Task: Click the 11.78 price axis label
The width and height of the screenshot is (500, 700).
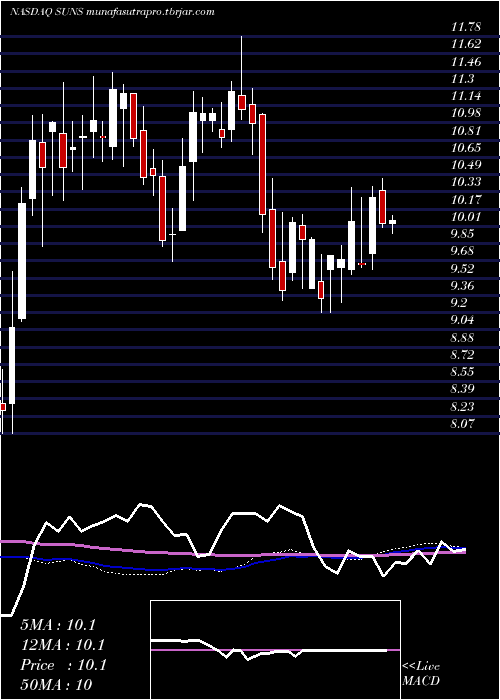Action: point(466,28)
